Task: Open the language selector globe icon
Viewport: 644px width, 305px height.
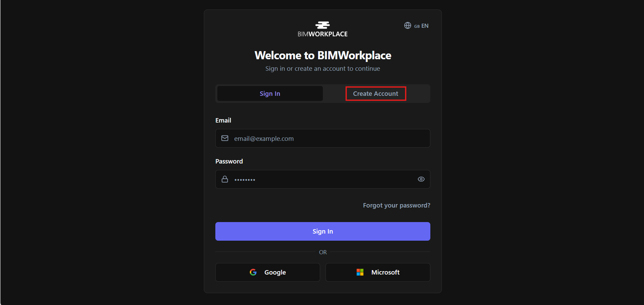Action: [x=408, y=26]
